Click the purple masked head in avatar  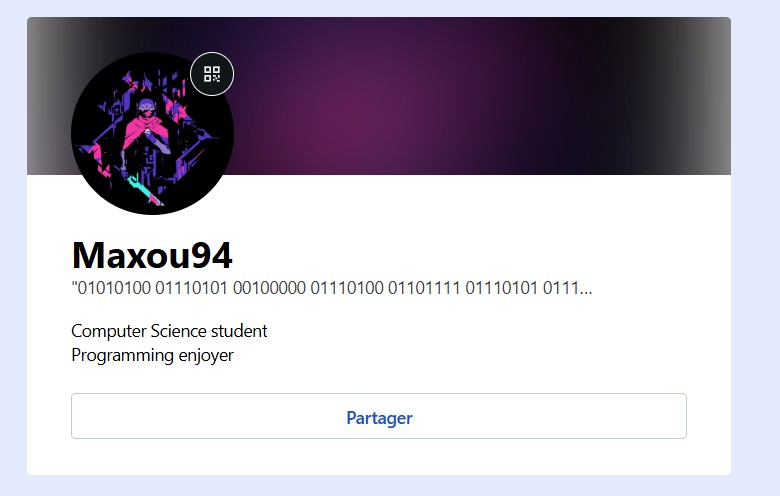(x=146, y=108)
